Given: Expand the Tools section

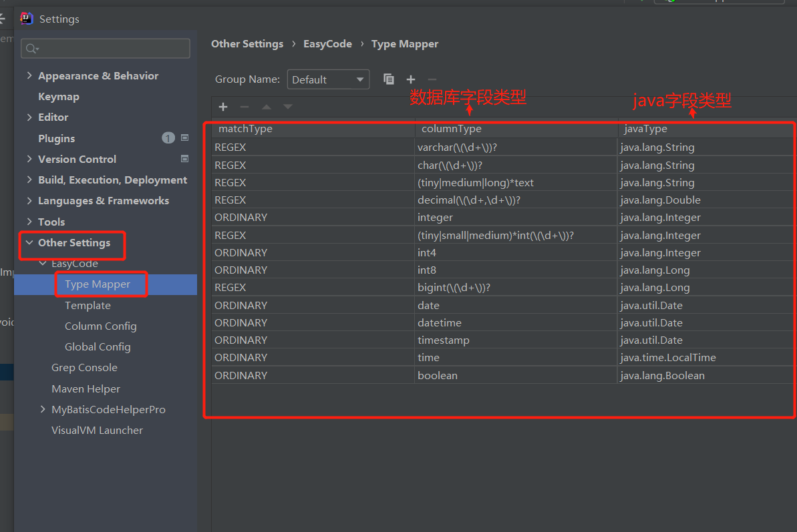Looking at the screenshot, I should (29, 222).
